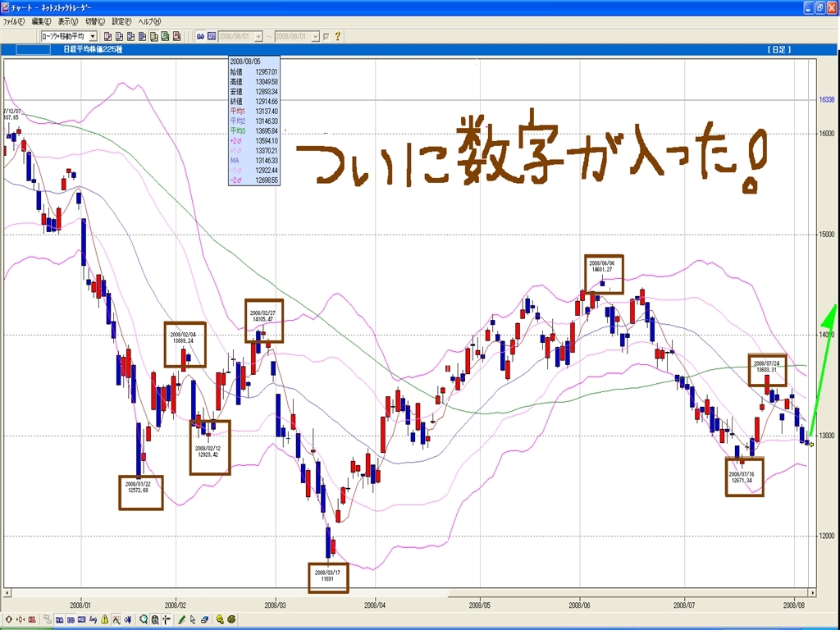Click the red document toolbar icon

click(x=177, y=36)
